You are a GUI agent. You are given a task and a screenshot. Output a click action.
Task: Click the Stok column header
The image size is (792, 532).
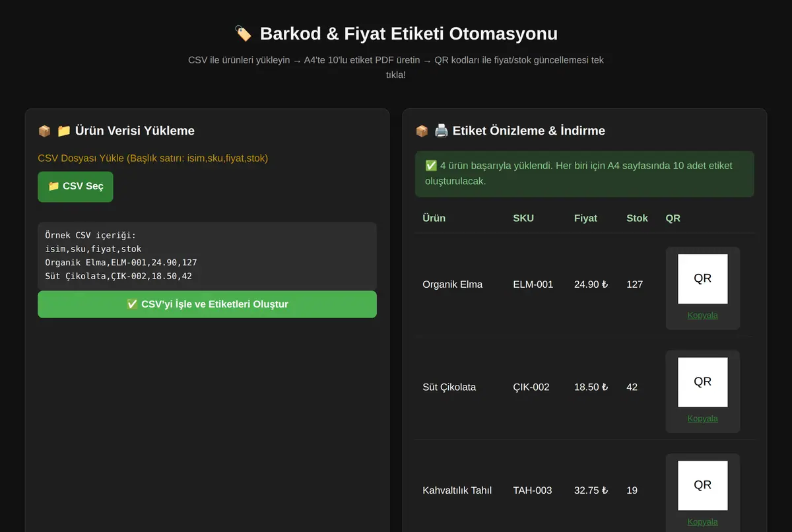coord(637,218)
